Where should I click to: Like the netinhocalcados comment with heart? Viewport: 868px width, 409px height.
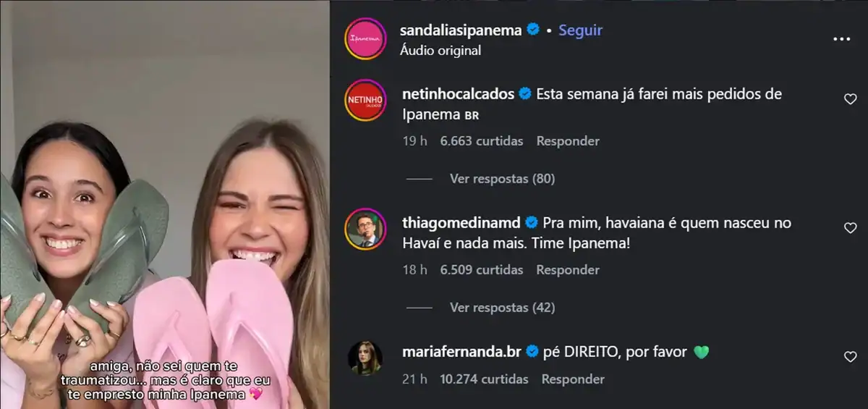[x=851, y=99]
